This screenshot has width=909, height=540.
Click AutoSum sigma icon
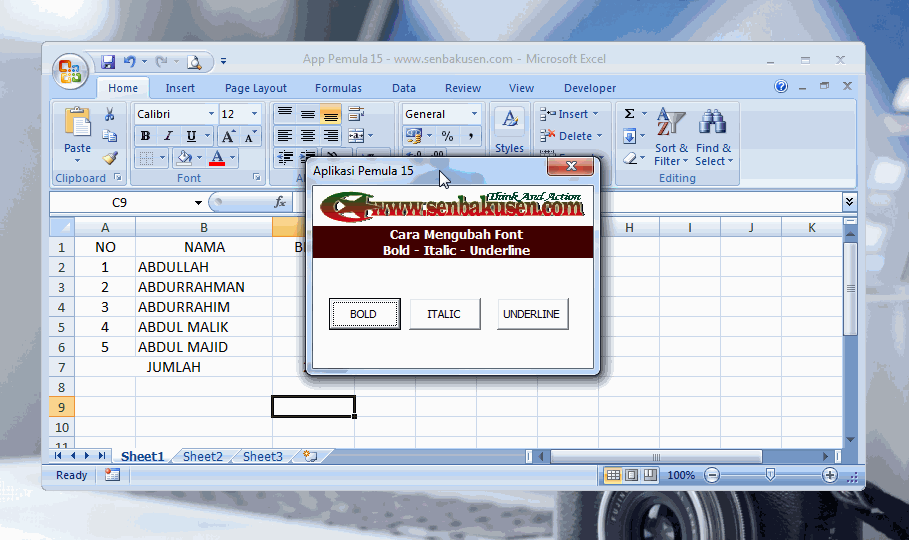(629, 114)
